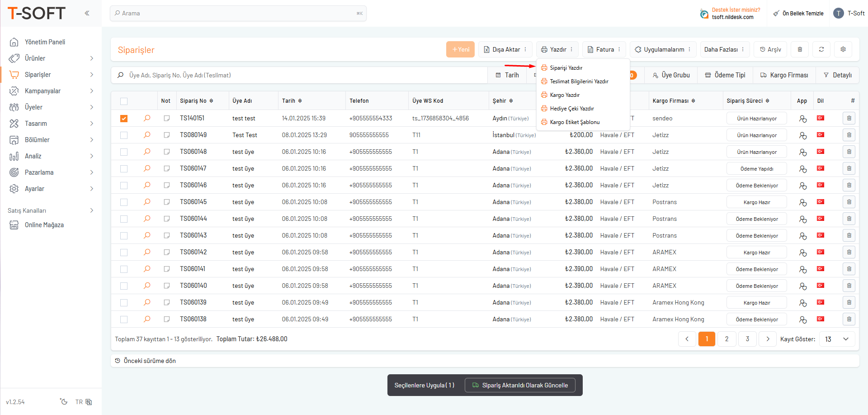Image resolution: width=868 pixels, height=415 pixels.
Task: Open app user icon for order TS060142
Action: (x=802, y=253)
